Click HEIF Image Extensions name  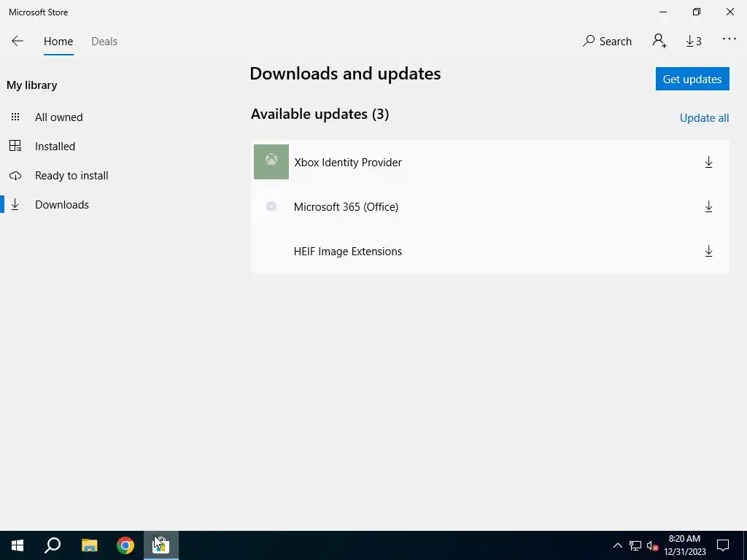(x=348, y=252)
